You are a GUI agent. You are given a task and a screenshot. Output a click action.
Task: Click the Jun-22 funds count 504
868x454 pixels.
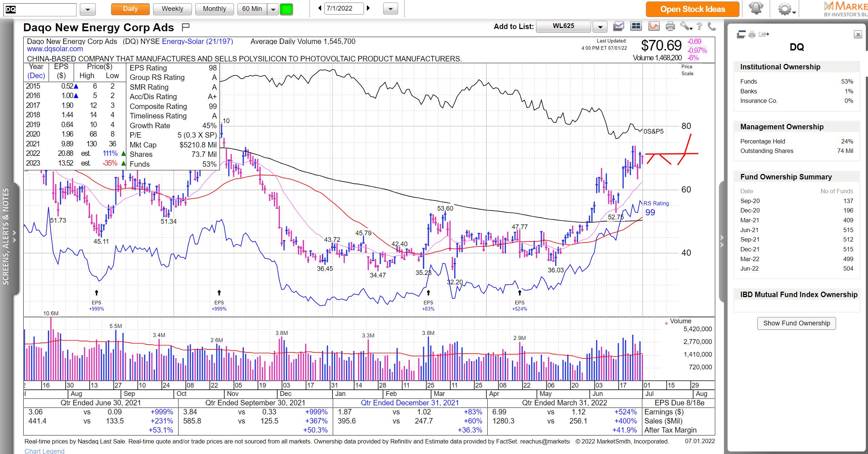848,269
